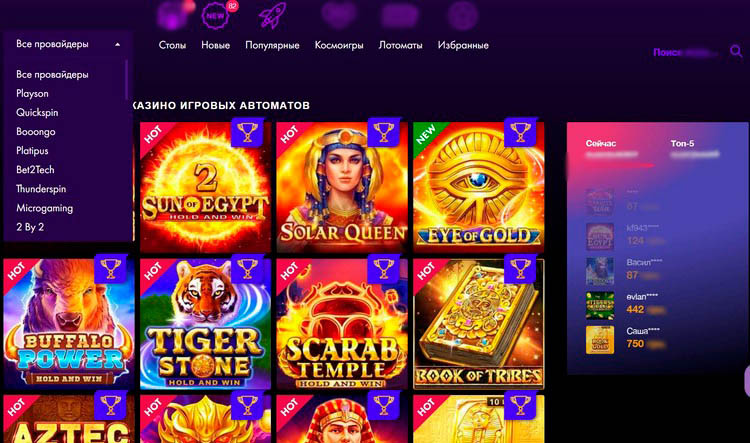Click the NEW badge icon with 82
This screenshot has height=443, width=750.
tap(218, 15)
